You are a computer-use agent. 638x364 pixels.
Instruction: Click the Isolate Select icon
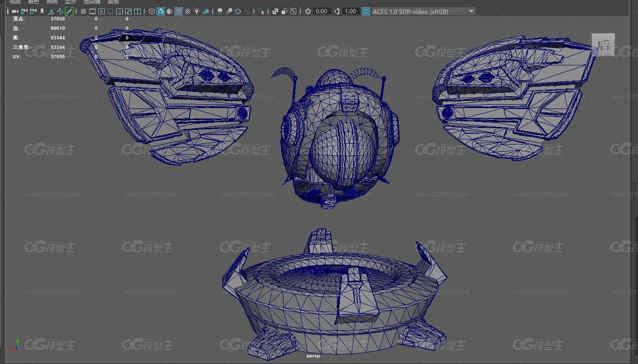click(x=261, y=11)
